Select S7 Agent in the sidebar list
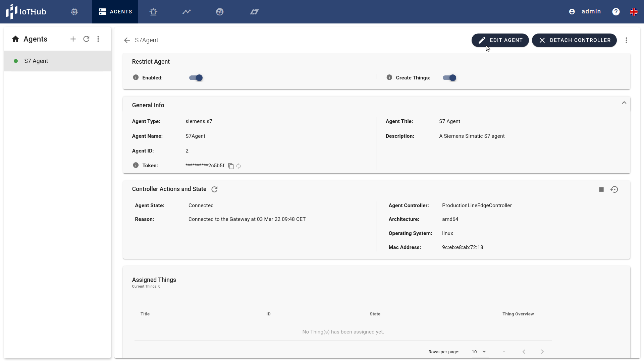This screenshot has width=644, height=362. point(57,61)
